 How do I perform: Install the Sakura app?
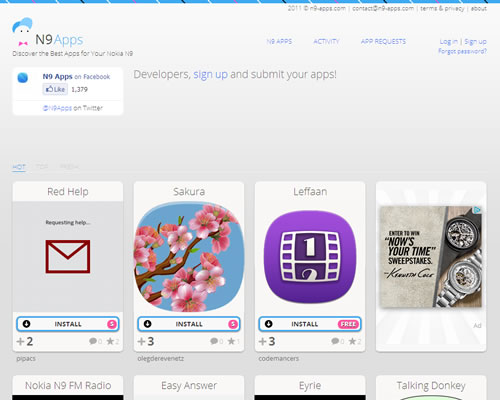tap(189, 324)
